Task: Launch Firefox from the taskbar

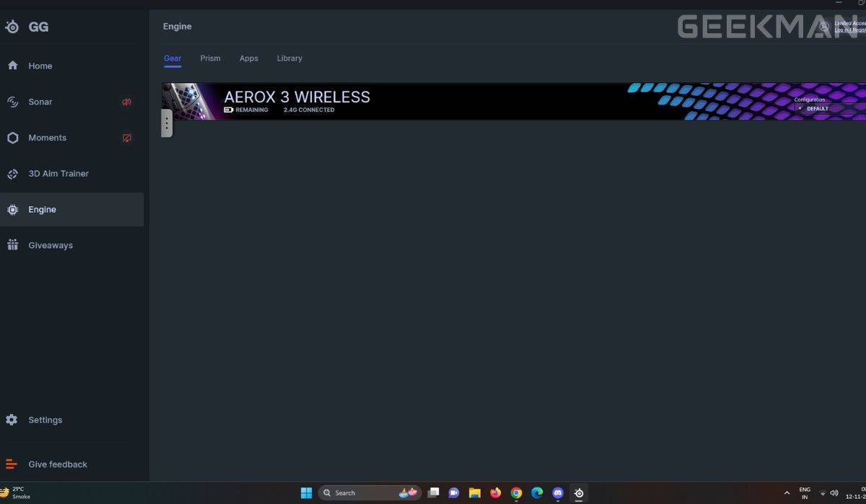Action: click(x=496, y=493)
